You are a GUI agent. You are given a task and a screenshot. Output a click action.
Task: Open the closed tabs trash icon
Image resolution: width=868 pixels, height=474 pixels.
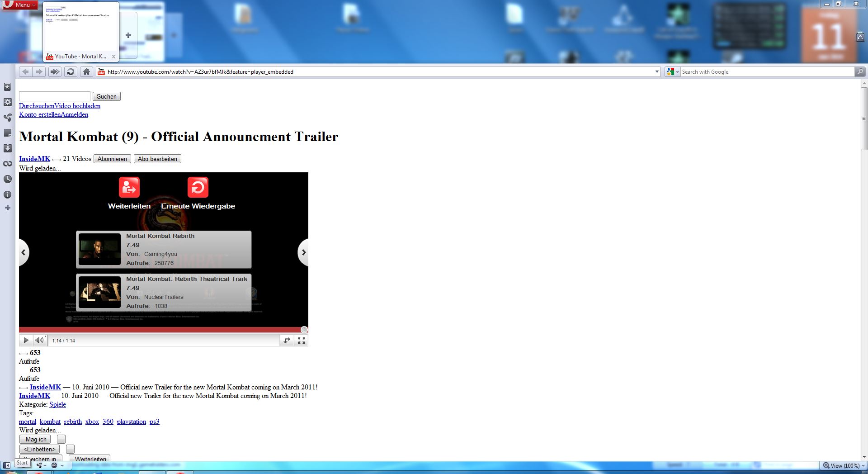click(860, 37)
